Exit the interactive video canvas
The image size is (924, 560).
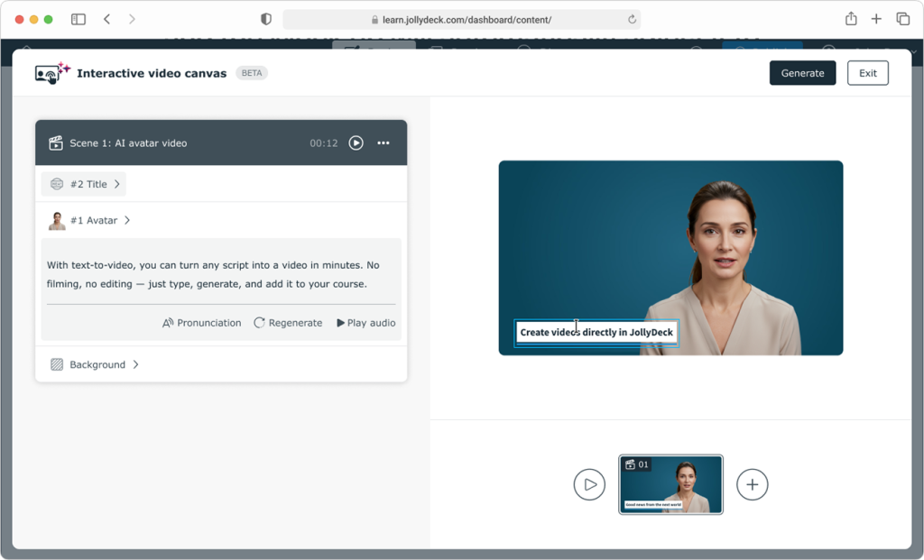(867, 73)
